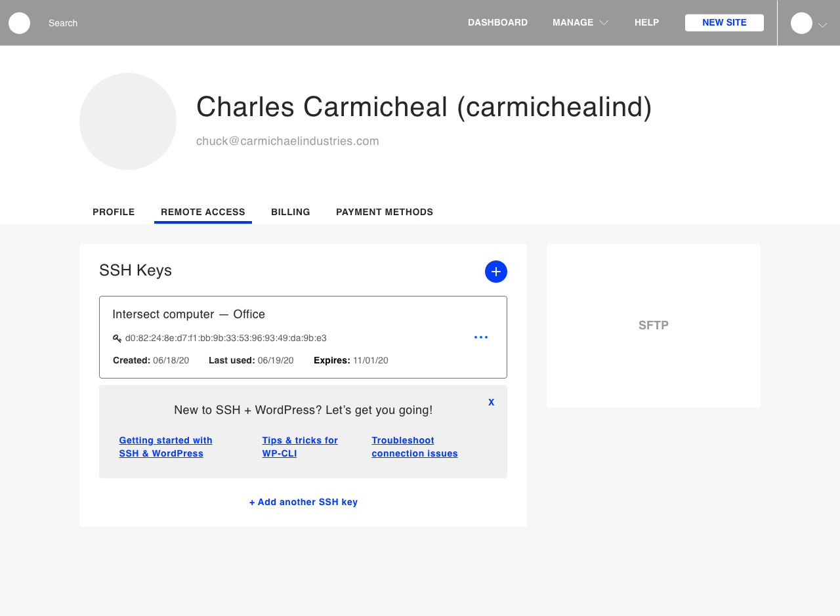Click the user avatar in the top bar

pyautogui.click(x=801, y=23)
